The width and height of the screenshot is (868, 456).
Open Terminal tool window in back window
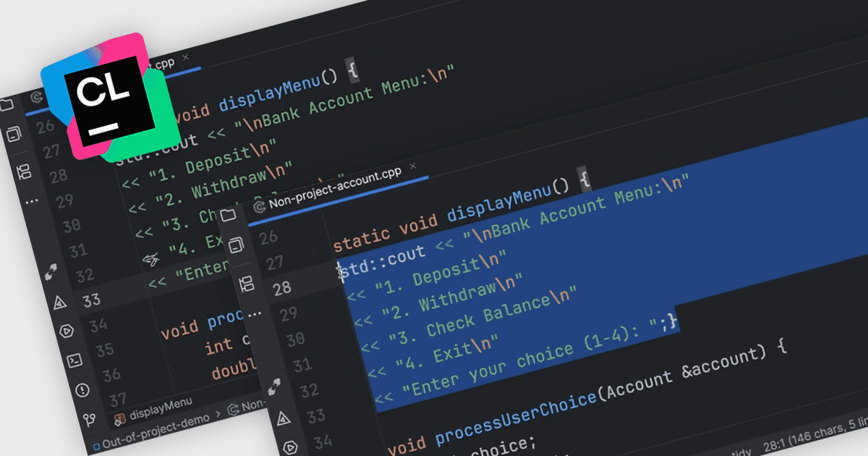(74, 359)
